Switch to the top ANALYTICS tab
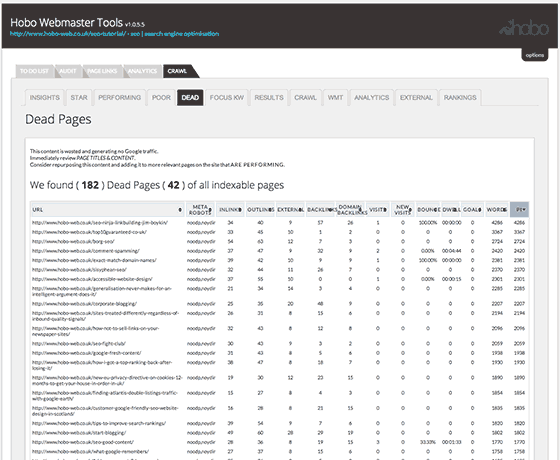The width and height of the screenshot is (560, 460). click(142, 71)
